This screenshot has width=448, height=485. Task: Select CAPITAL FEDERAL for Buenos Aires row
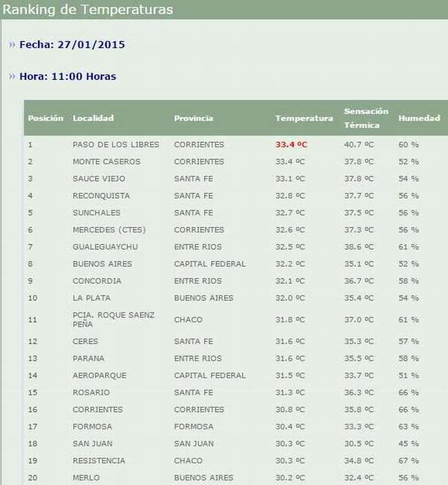pos(210,264)
